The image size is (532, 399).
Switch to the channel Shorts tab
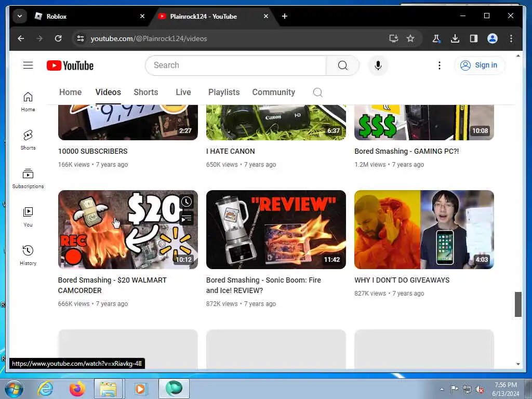(x=146, y=92)
